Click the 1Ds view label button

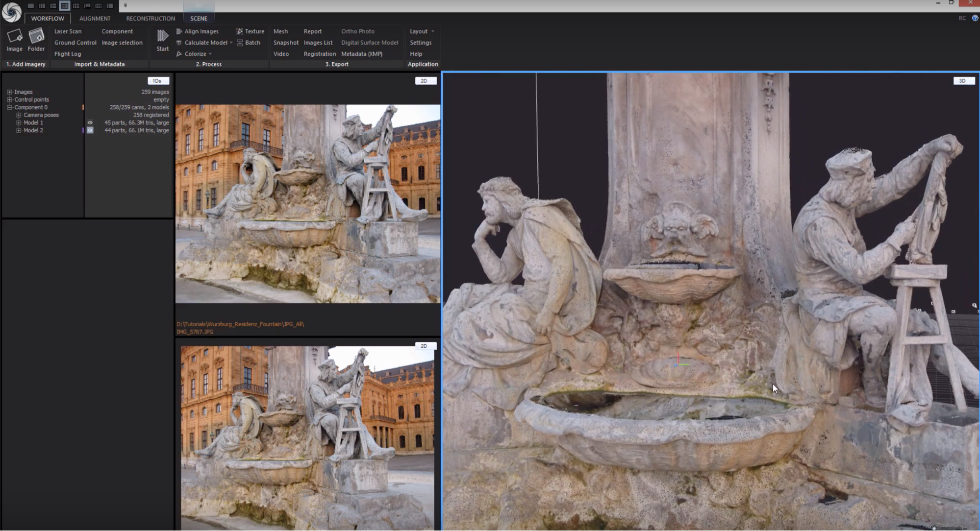[x=158, y=81]
